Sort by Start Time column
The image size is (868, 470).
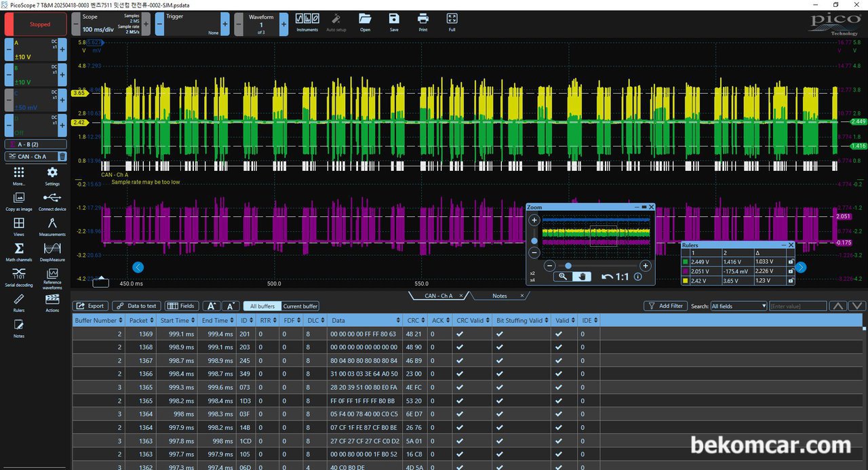point(176,320)
